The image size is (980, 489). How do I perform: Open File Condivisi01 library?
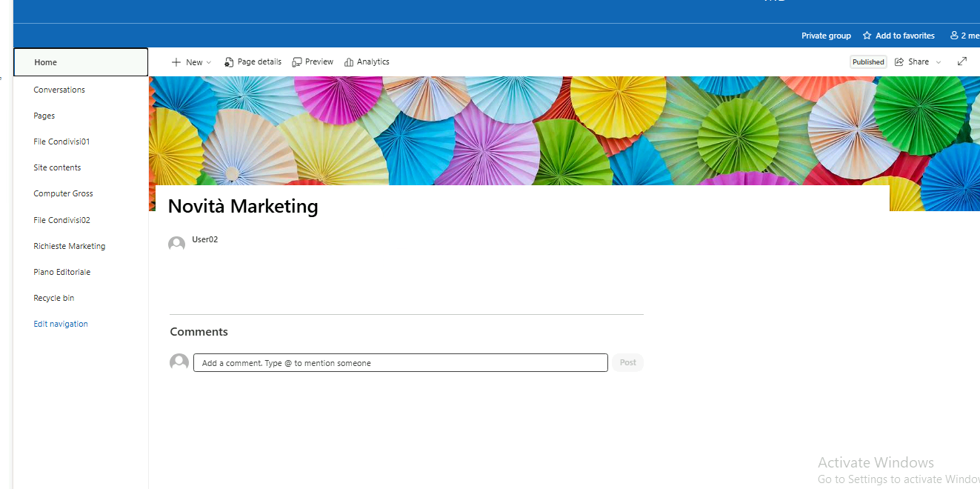[61, 142]
